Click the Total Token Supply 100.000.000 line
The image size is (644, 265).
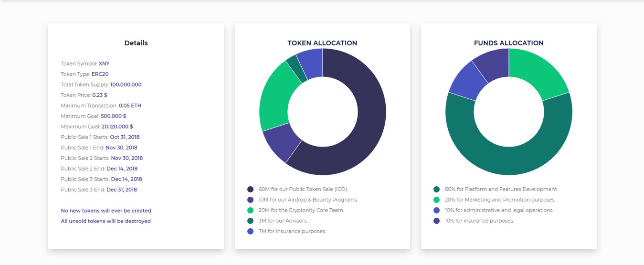(101, 85)
